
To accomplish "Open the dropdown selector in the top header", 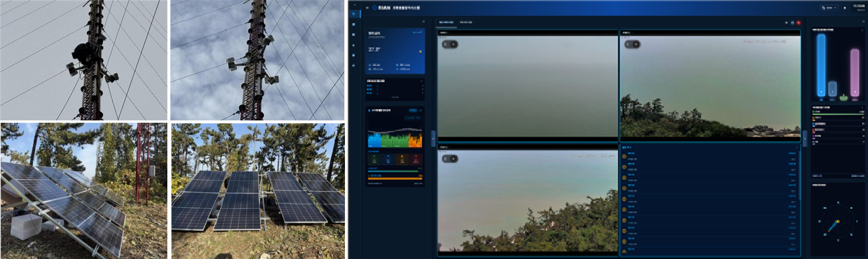I will tap(829, 8).
